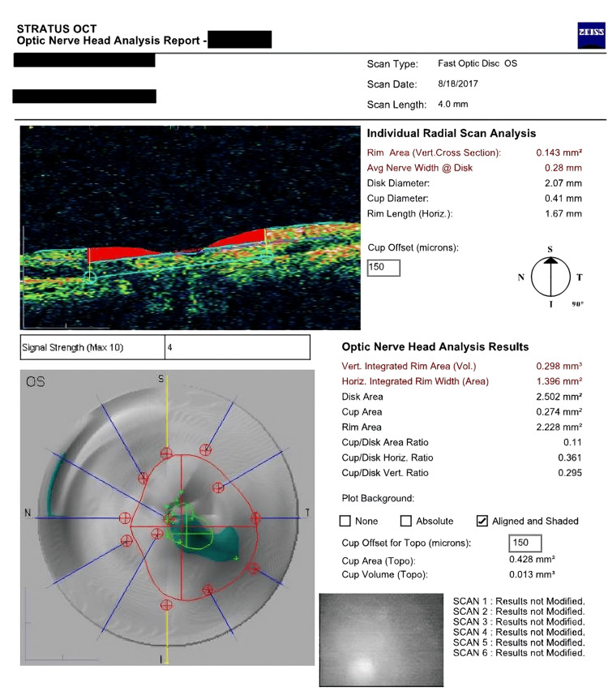
Task: Click SCAN 2 : Results not Modified line
Action: (519, 612)
